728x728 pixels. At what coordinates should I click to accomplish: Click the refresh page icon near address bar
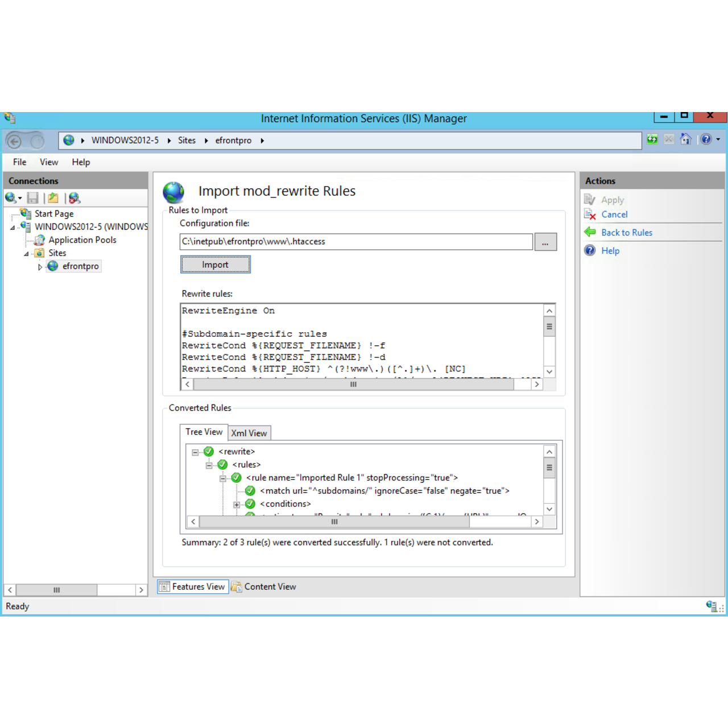pos(652,139)
